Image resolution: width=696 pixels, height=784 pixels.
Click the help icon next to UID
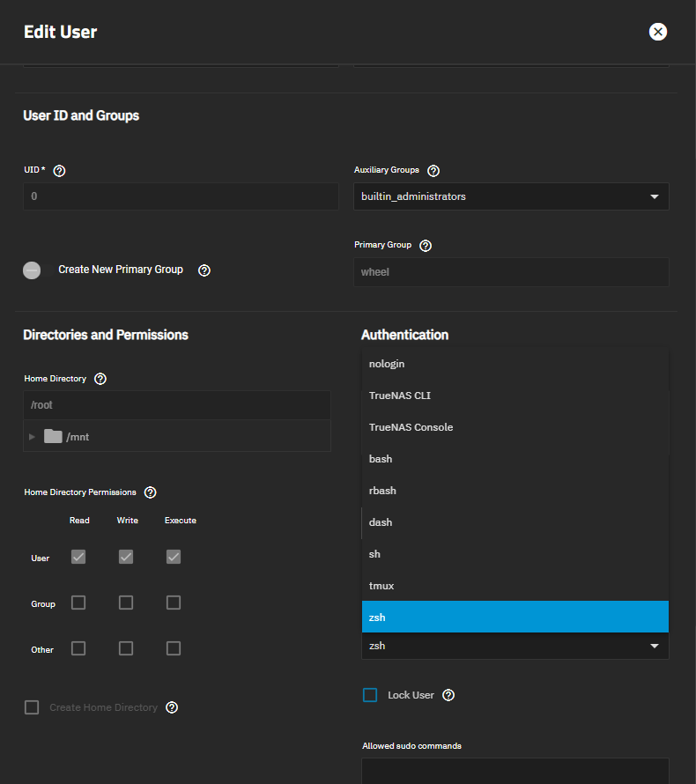tap(60, 171)
